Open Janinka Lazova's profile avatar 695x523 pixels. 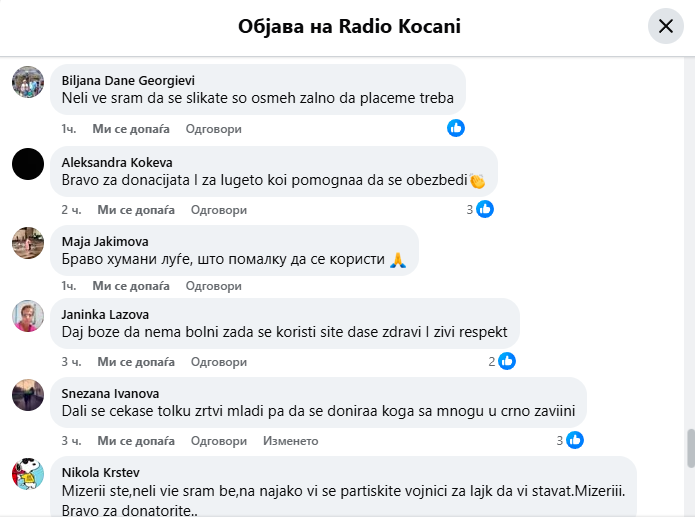pos(28,315)
